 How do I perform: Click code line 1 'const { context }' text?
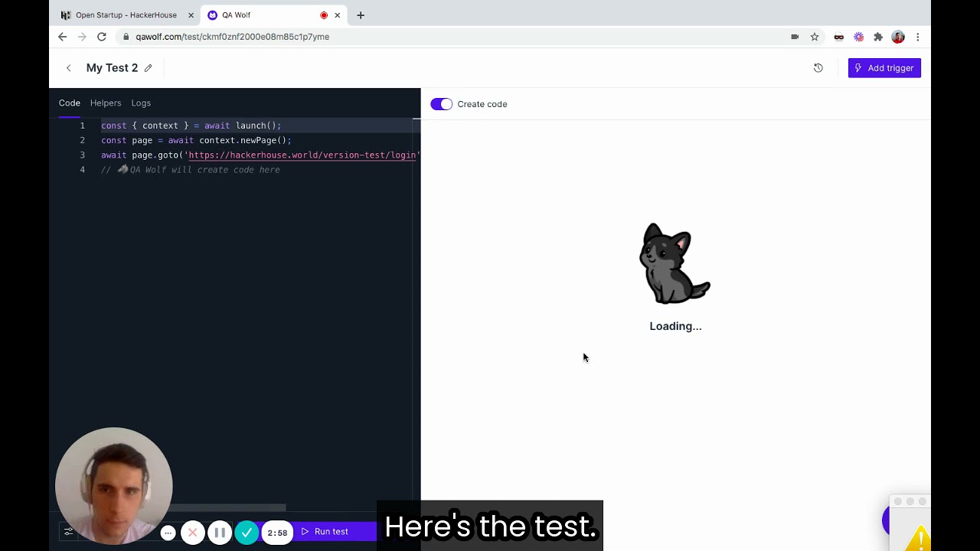point(145,126)
